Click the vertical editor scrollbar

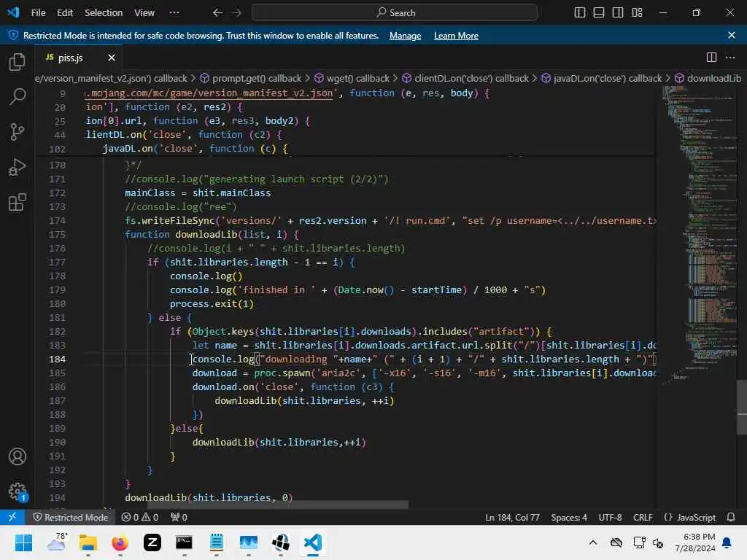pos(742,408)
